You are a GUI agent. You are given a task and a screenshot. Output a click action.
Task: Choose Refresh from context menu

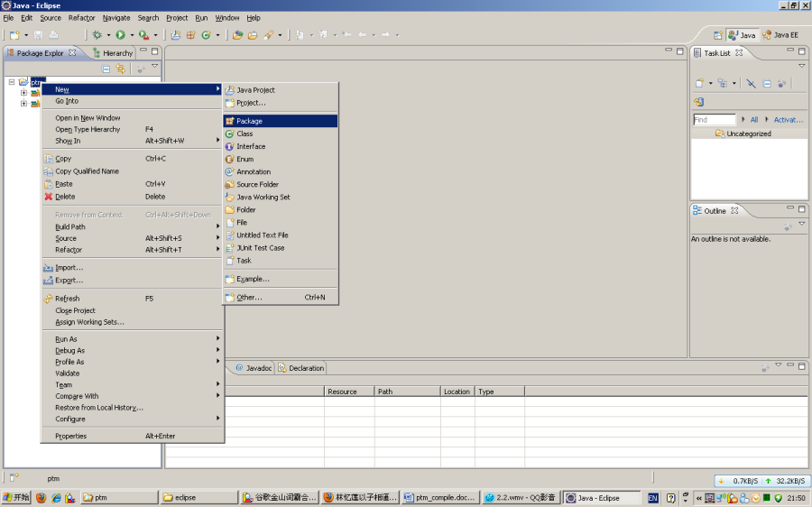point(132,299)
